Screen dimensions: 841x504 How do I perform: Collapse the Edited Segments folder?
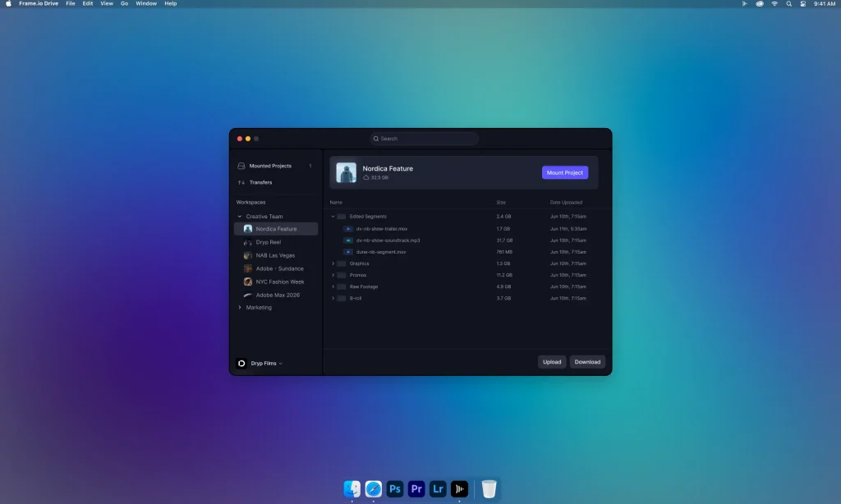coord(333,217)
